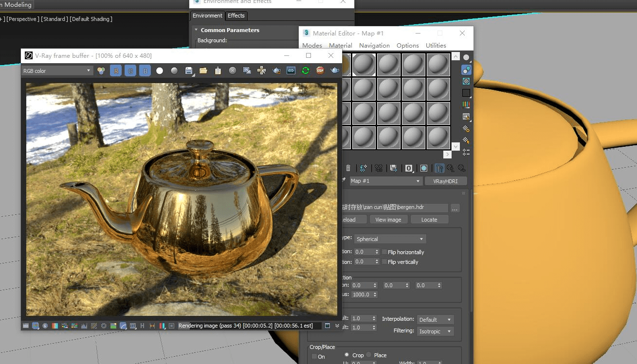Click the Video Color Check icon
This screenshot has height=364, width=637.
466,104
